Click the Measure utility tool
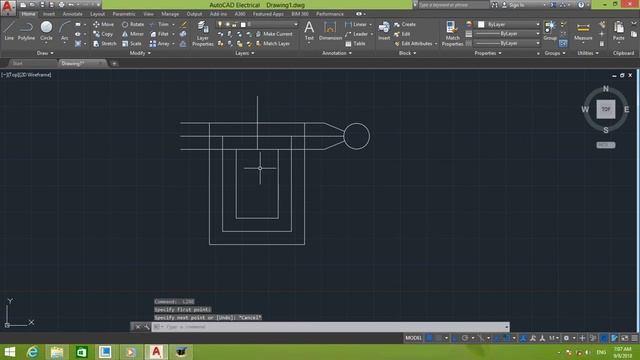 tap(583, 31)
